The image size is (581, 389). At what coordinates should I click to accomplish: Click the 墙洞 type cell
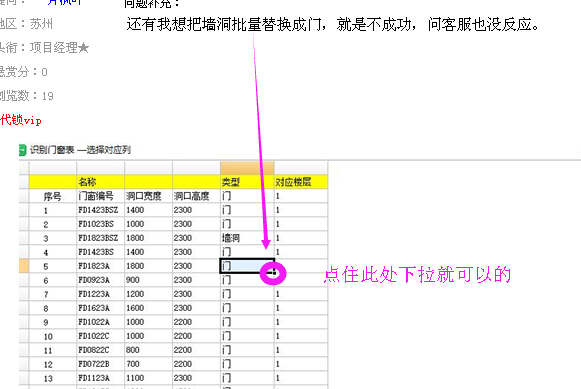coord(247,238)
